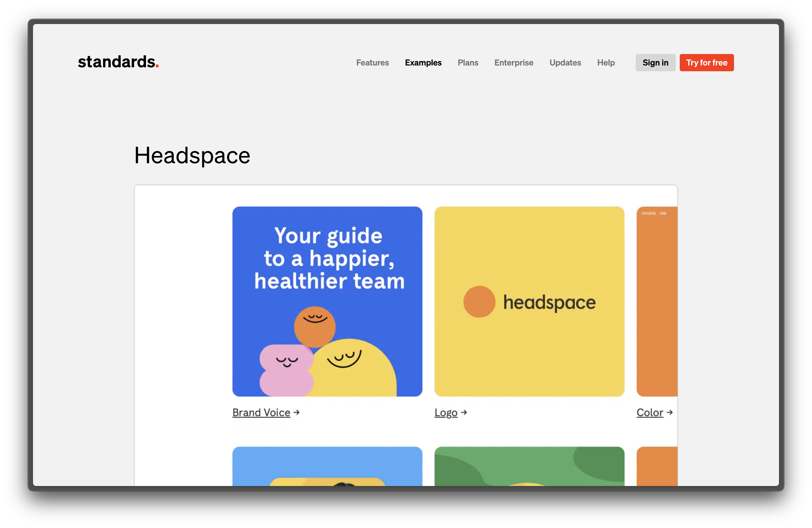
Task: Click the arrow beside Brand Voice
Action: 296,412
